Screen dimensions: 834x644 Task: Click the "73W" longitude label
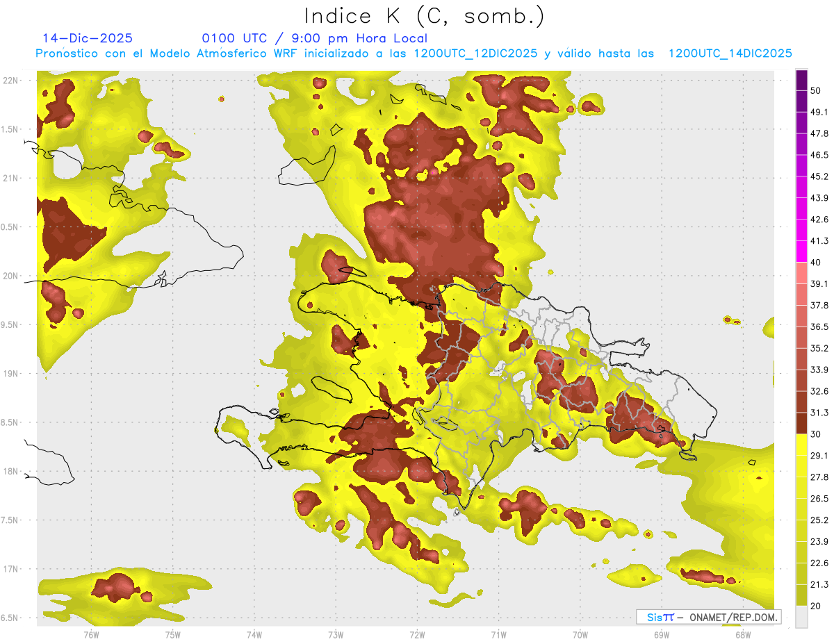(336, 635)
